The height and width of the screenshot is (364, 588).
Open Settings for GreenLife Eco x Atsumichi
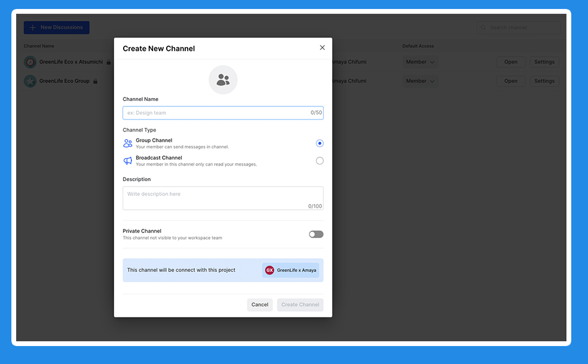tap(544, 62)
